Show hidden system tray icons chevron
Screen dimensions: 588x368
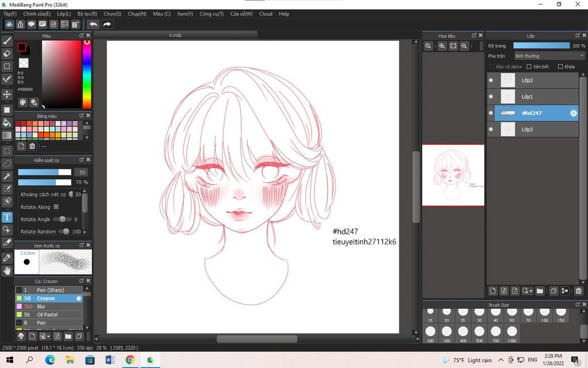click(x=501, y=360)
